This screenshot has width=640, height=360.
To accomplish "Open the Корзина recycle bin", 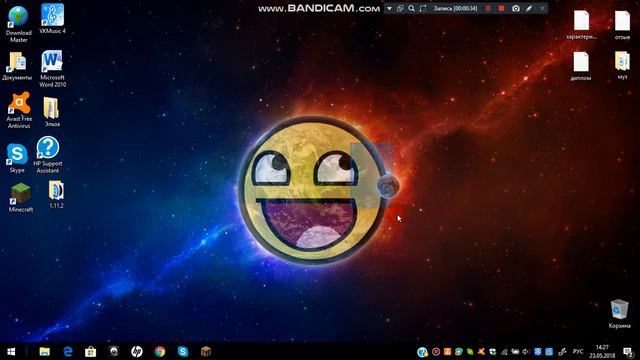I will point(619,313).
